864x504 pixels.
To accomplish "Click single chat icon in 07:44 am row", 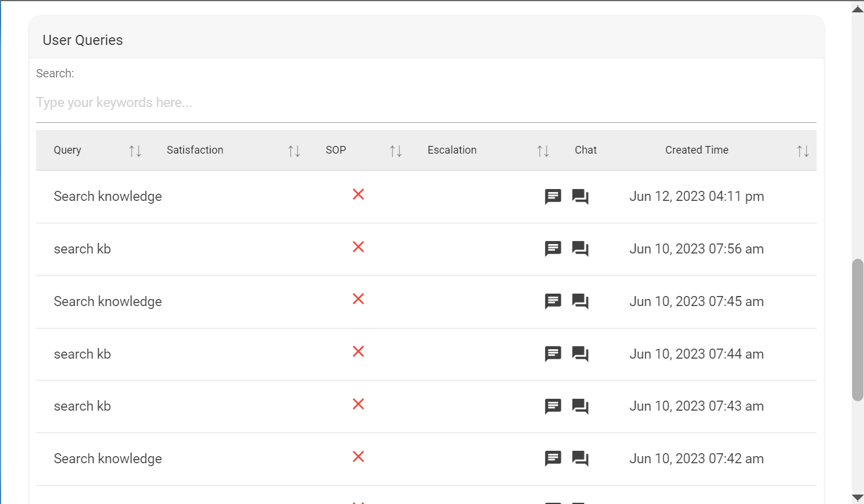I will (x=553, y=354).
